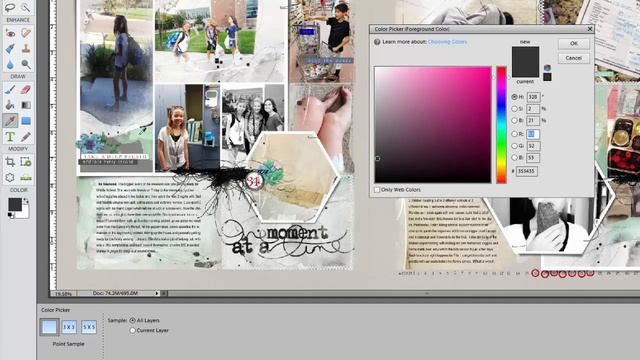Choose the 5x5 sample size

pos(89,327)
